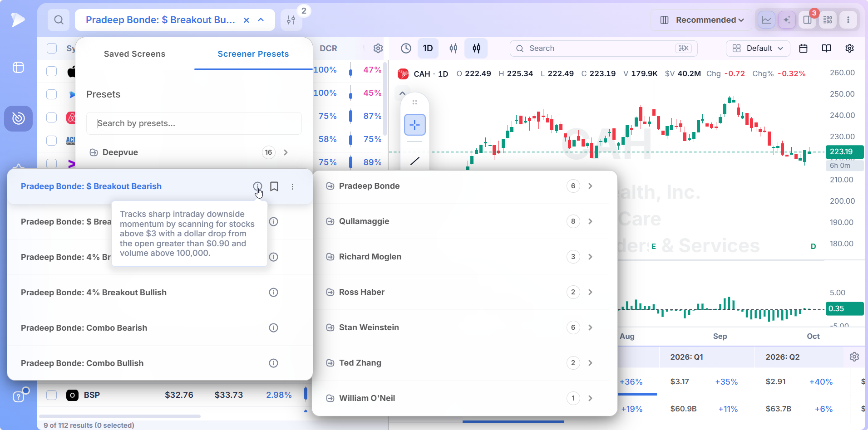Open the filters sliders icon
The image size is (868, 430).
tap(291, 20)
